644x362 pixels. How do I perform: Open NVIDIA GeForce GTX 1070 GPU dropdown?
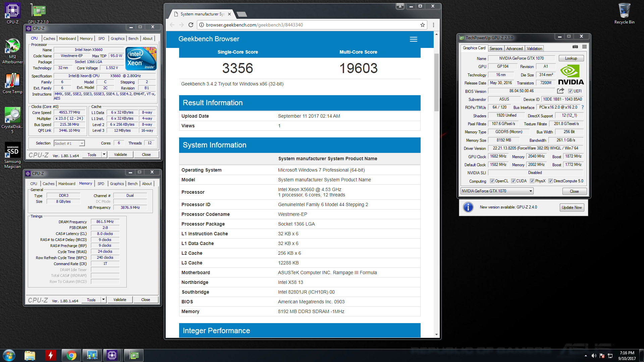tap(497, 191)
